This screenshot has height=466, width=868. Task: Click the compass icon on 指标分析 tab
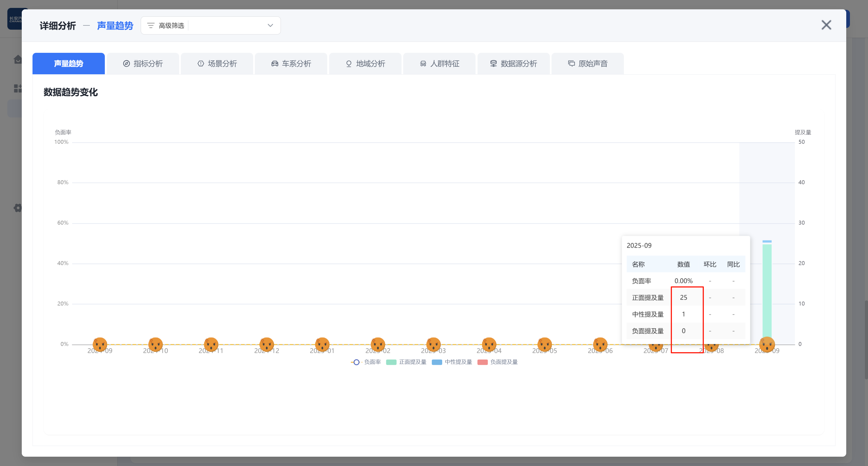[x=126, y=64]
